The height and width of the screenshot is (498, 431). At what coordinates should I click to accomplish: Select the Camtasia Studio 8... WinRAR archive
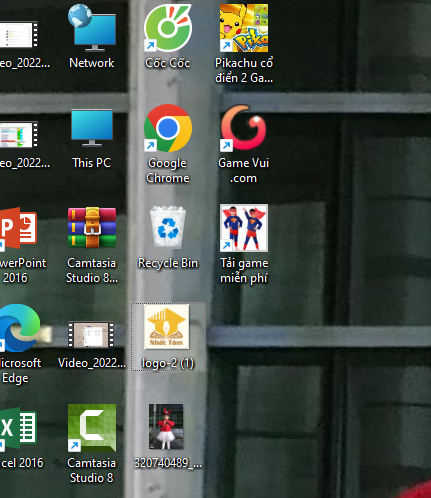(92, 228)
